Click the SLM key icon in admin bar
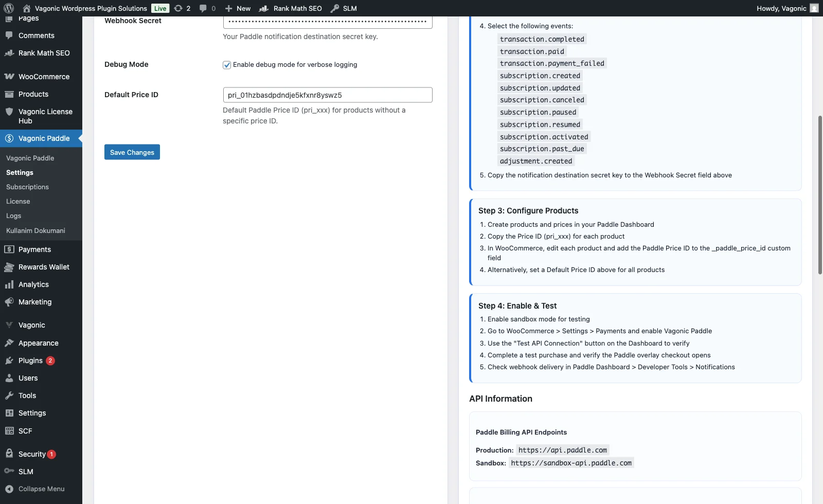The image size is (823, 504). pyautogui.click(x=335, y=8)
